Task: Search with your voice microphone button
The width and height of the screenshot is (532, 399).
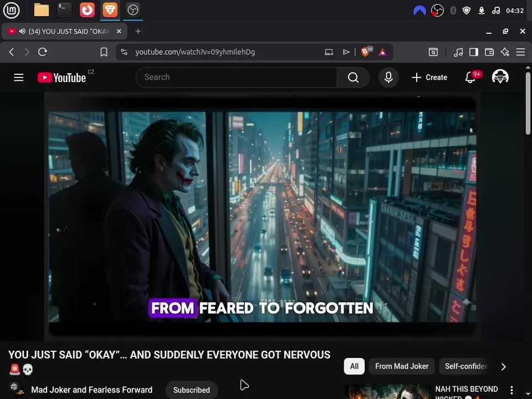Action: tap(388, 78)
